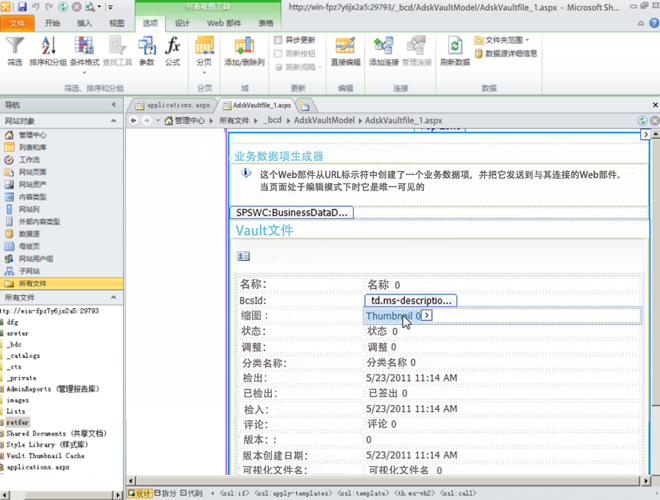Screen dimensions: 660x500
Task: Click AdskVaultModel in breadcrumb
Action: 324,120
